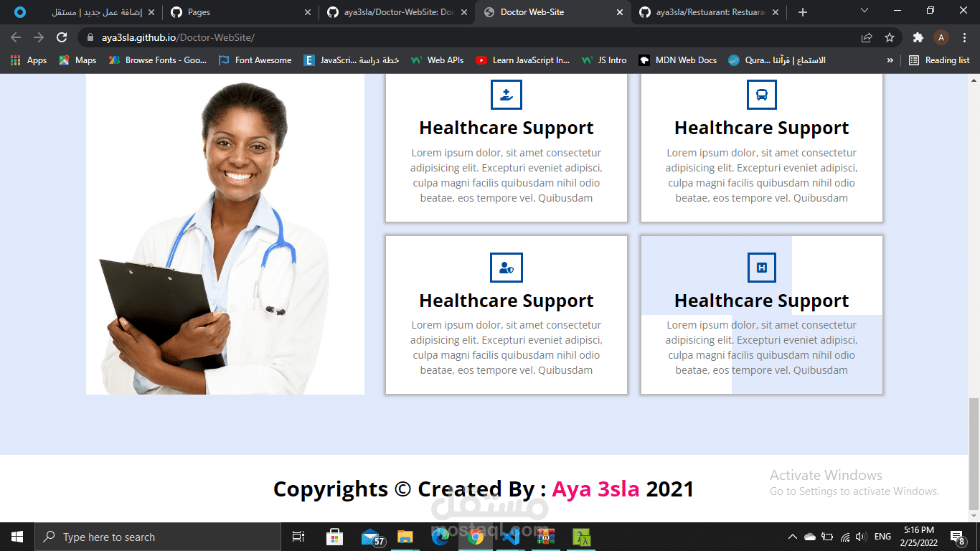This screenshot has width=980, height=551.
Task: Open Visual Studio Code from the taskbar
Action: coord(510,537)
